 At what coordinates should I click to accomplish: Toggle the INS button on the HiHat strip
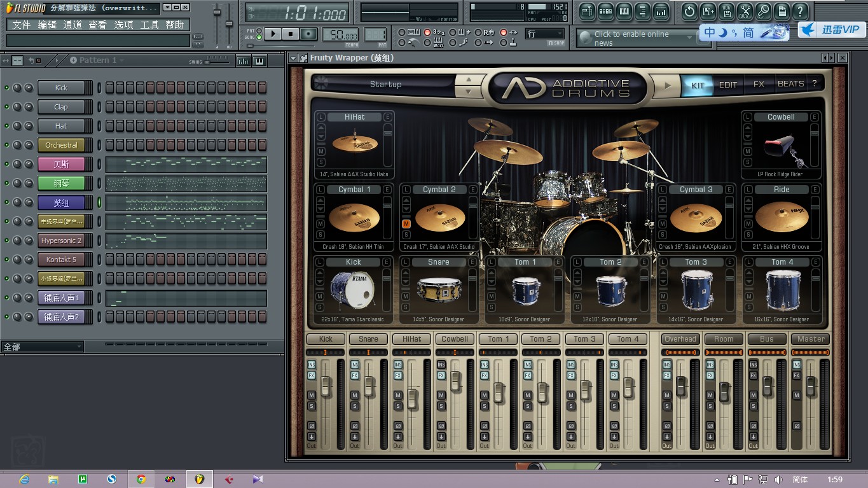tap(398, 365)
